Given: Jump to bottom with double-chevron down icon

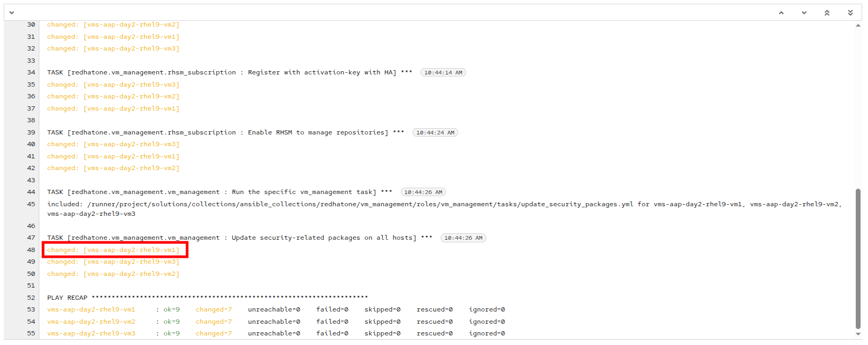Looking at the screenshot, I should tap(850, 13).
